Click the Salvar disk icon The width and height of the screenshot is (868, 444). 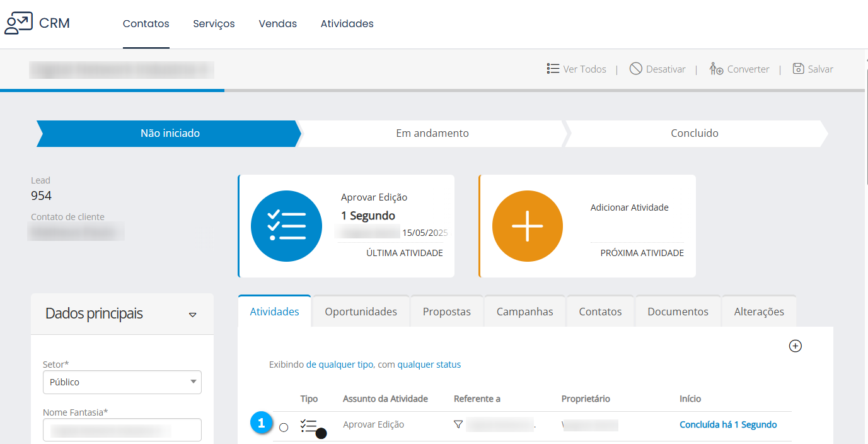798,69
